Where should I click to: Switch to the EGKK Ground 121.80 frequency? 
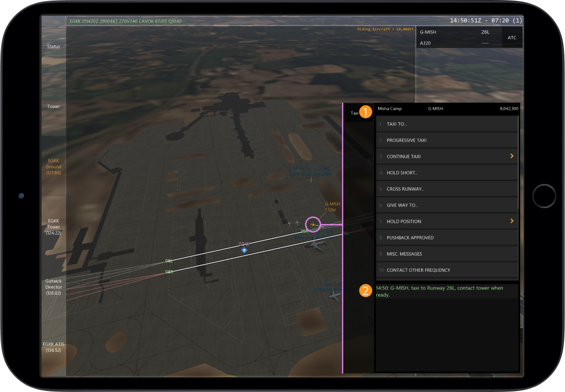click(53, 167)
